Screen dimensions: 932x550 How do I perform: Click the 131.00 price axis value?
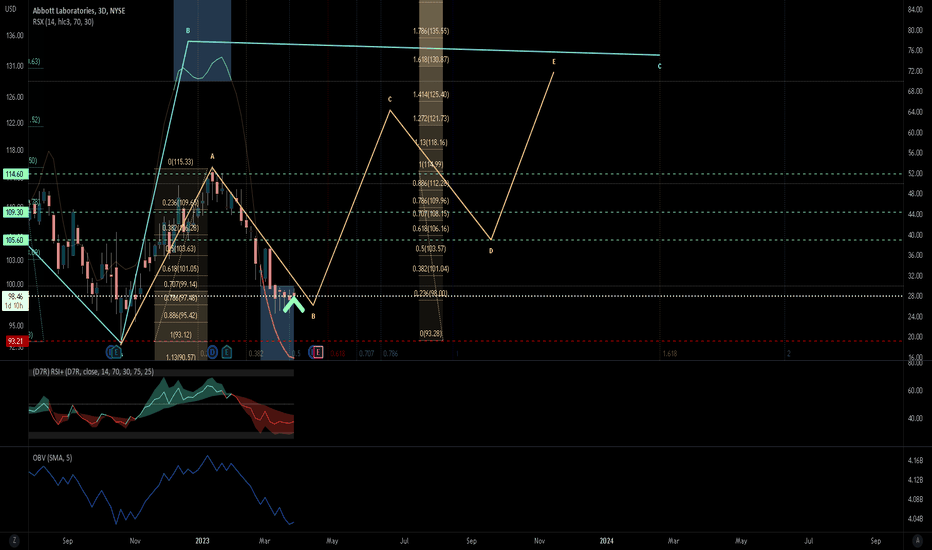tap(15, 67)
